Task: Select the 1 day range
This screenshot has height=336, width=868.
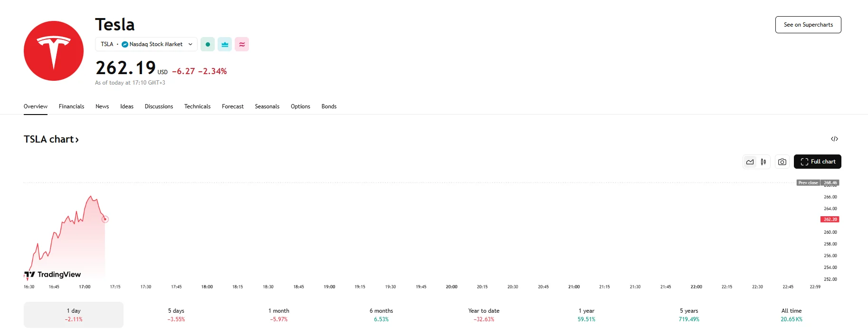Action: click(74, 315)
